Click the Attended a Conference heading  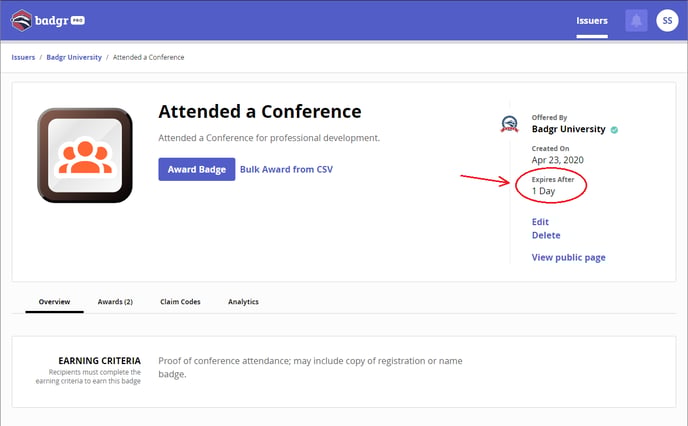260,111
